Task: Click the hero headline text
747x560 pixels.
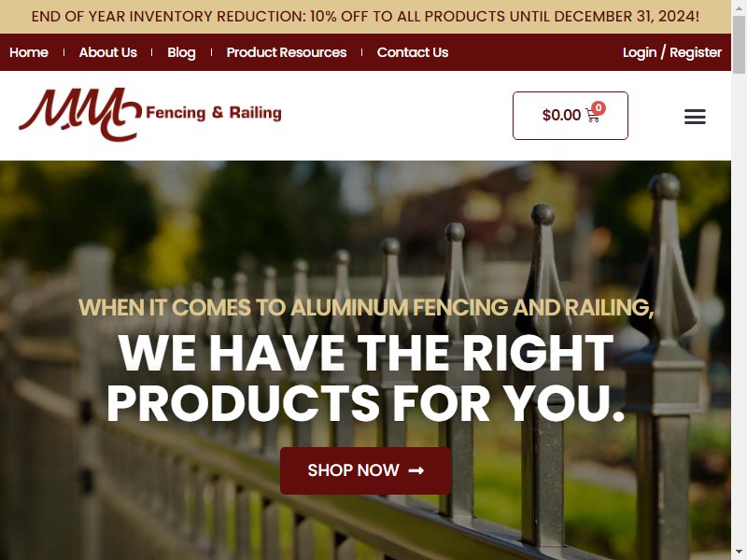Action: [x=365, y=378]
